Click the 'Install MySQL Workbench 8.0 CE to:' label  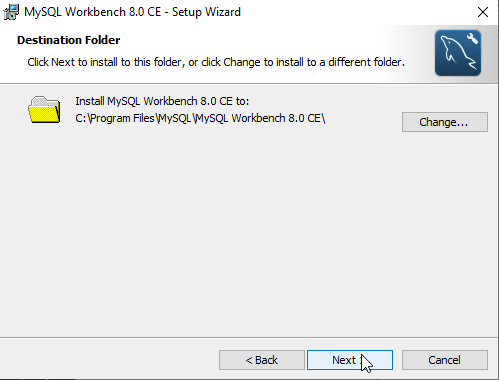[x=162, y=101]
